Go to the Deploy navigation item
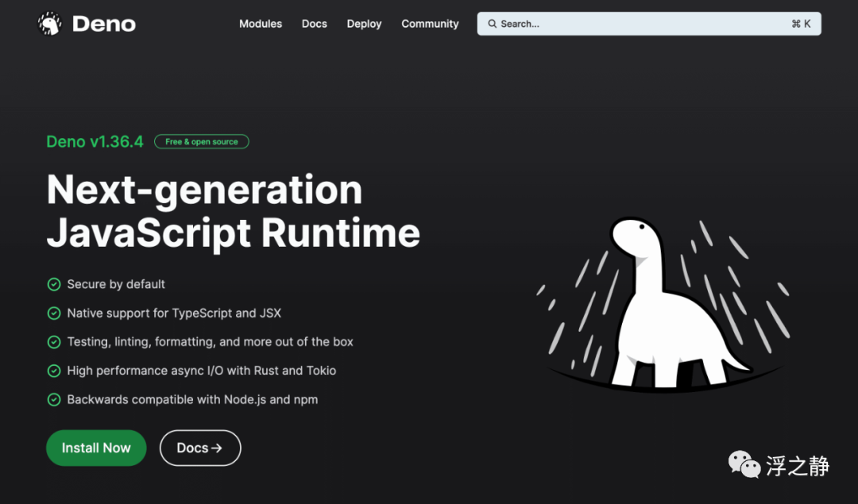858x504 pixels. (x=364, y=24)
